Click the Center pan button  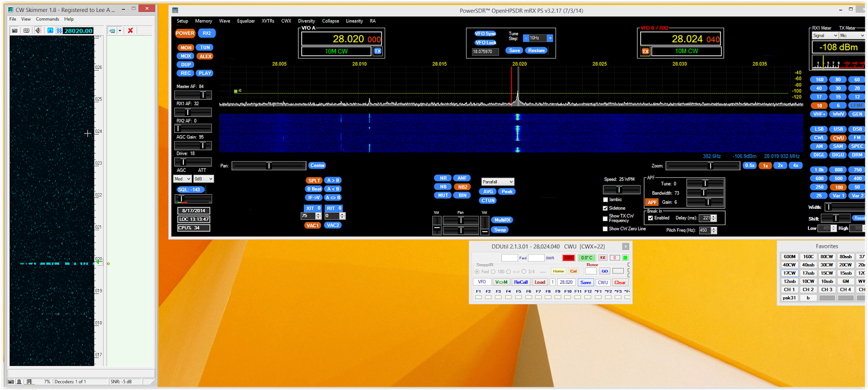click(317, 165)
